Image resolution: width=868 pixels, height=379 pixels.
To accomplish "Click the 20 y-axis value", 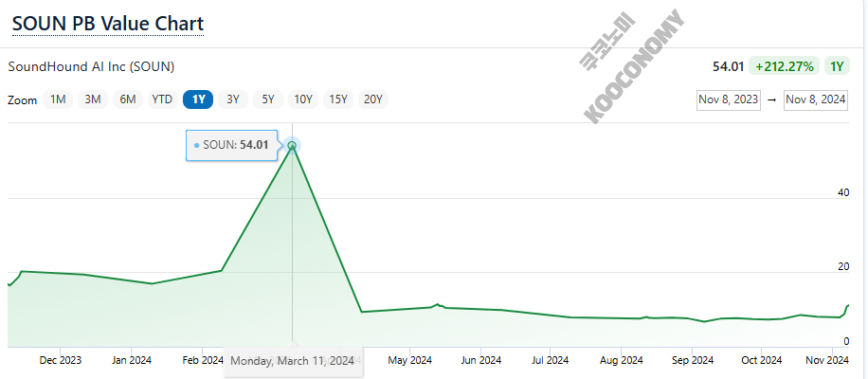I will tap(843, 266).
